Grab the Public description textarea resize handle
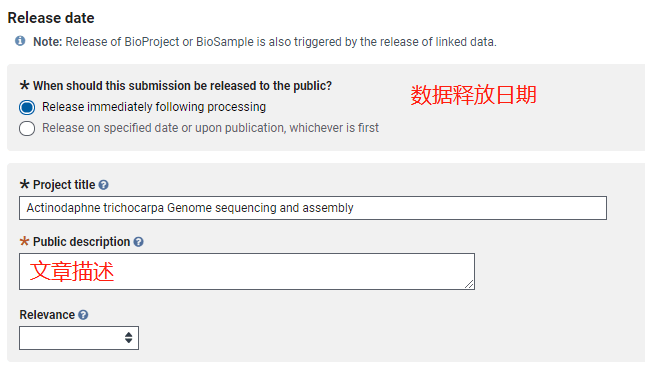Viewport: 645px width, 368px height. 469,284
